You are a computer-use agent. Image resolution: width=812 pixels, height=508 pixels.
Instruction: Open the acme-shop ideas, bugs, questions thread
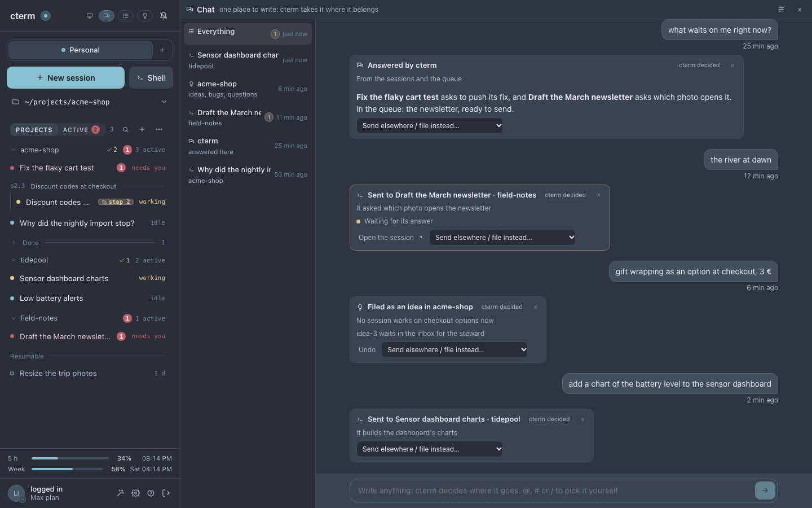(x=248, y=89)
